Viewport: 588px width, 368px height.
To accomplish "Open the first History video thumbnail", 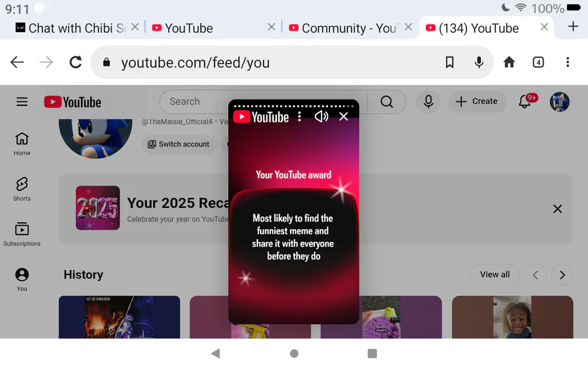I will [120, 317].
